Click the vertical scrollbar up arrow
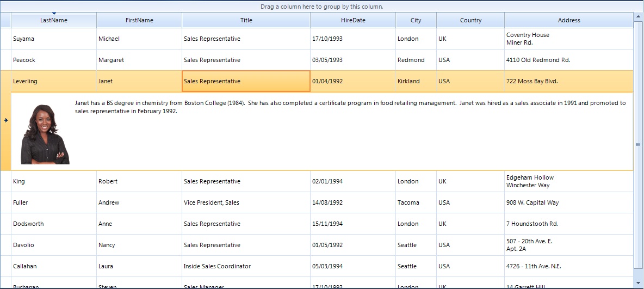Image resolution: width=644 pixels, height=289 pixels. (x=638, y=17)
